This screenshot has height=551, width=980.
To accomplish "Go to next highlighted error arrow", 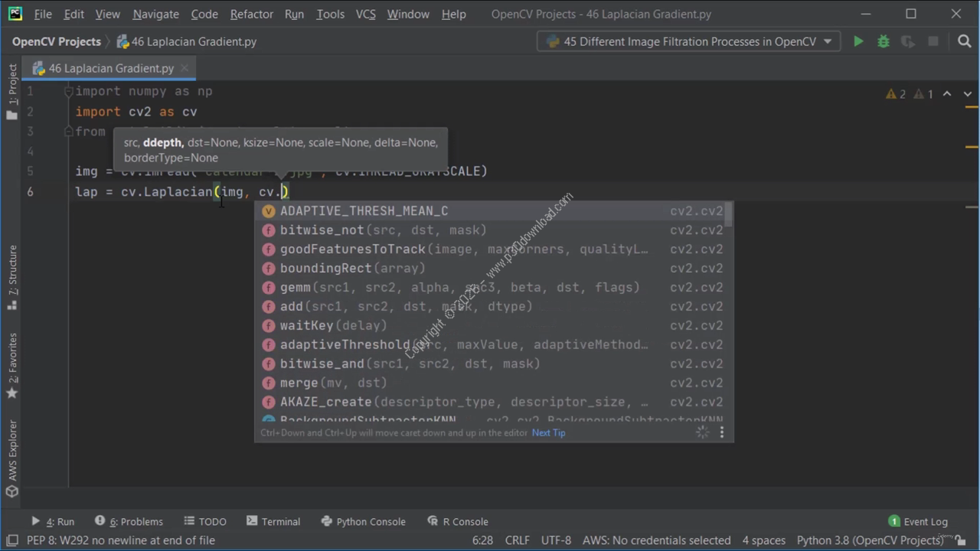I will click(x=968, y=94).
